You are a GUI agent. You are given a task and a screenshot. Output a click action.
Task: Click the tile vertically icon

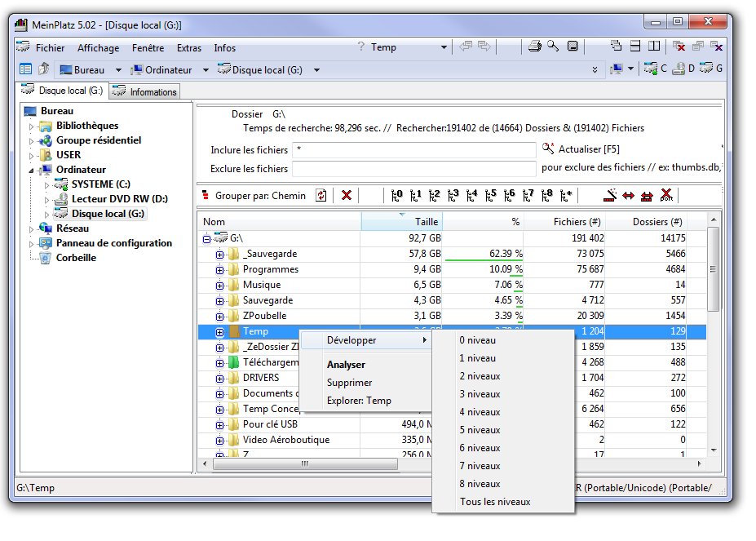pyautogui.click(x=654, y=46)
